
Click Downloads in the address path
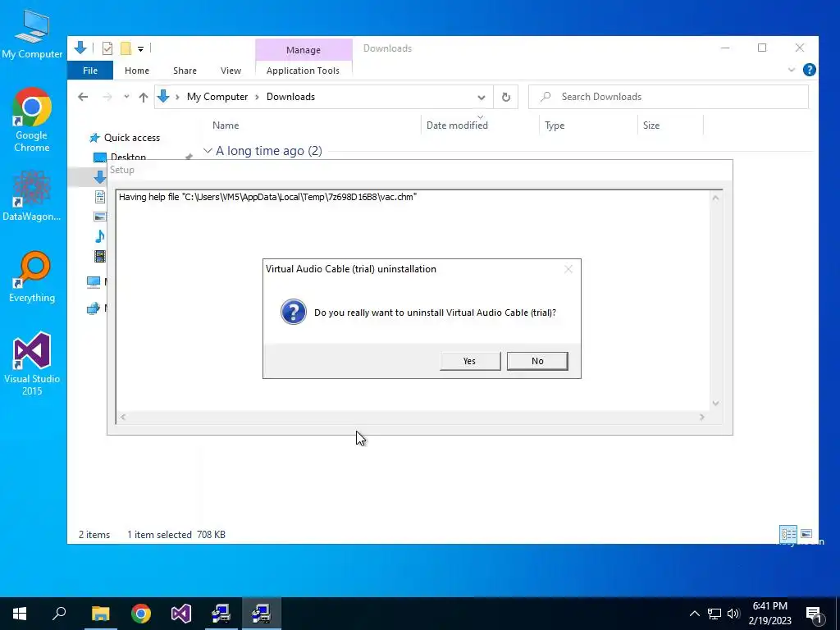coord(290,97)
